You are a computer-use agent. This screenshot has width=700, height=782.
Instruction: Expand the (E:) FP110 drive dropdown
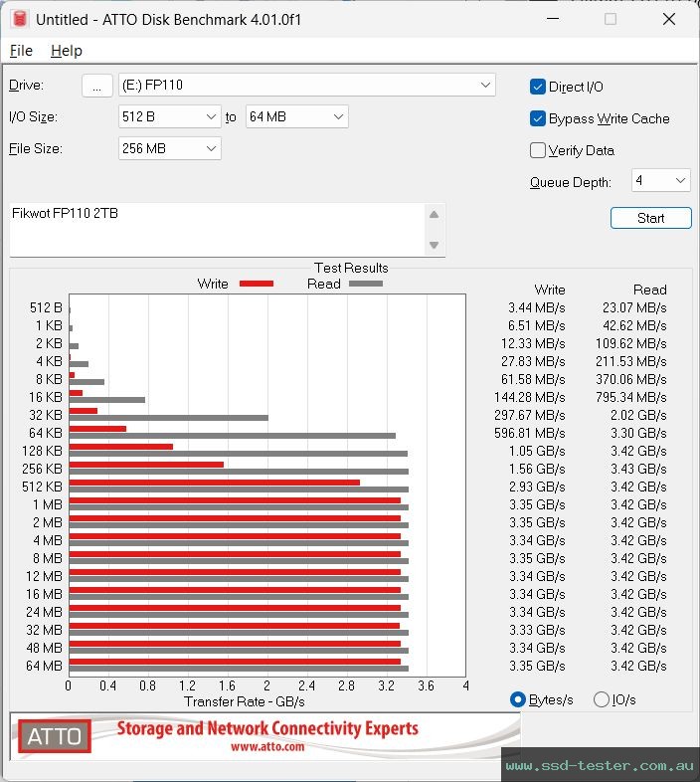(306, 85)
